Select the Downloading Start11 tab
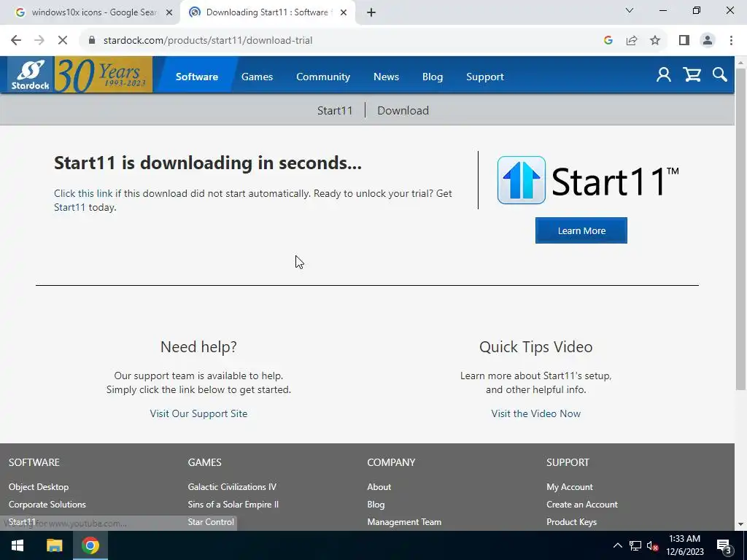 coord(267,13)
